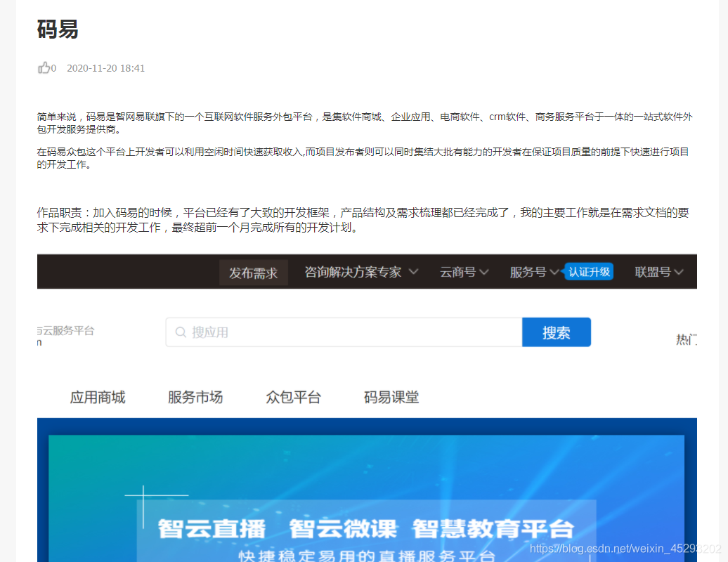Click the paragraph starting with 在码易众包
The height and width of the screenshot is (562, 728).
(x=363, y=158)
